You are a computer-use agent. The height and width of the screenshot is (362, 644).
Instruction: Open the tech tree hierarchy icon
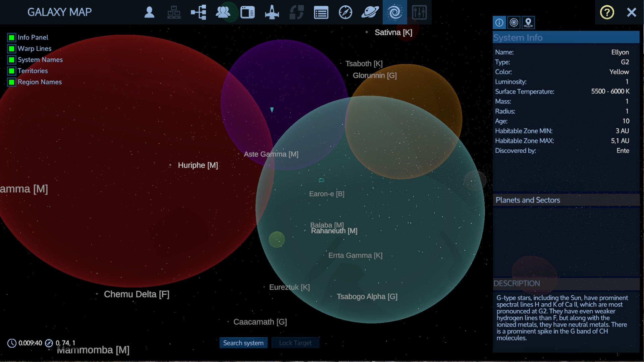(199, 12)
